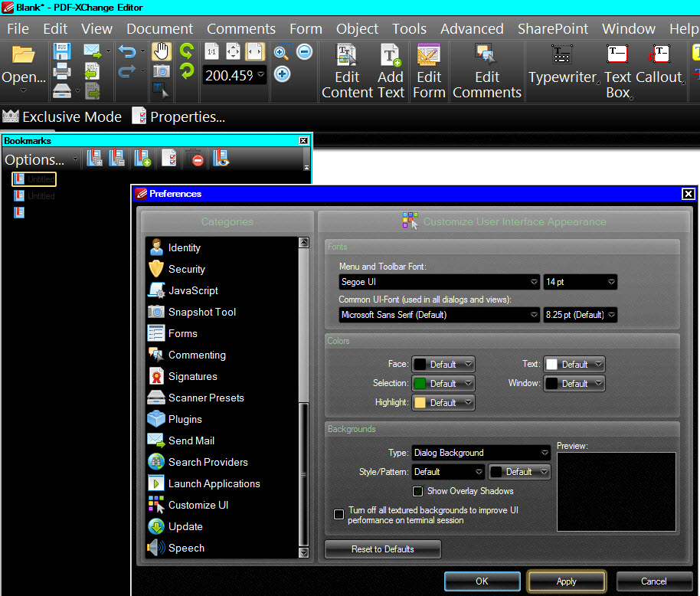Click the Fit Width icon
Image resolution: width=700 pixels, height=596 pixels.
coord(255,51)
